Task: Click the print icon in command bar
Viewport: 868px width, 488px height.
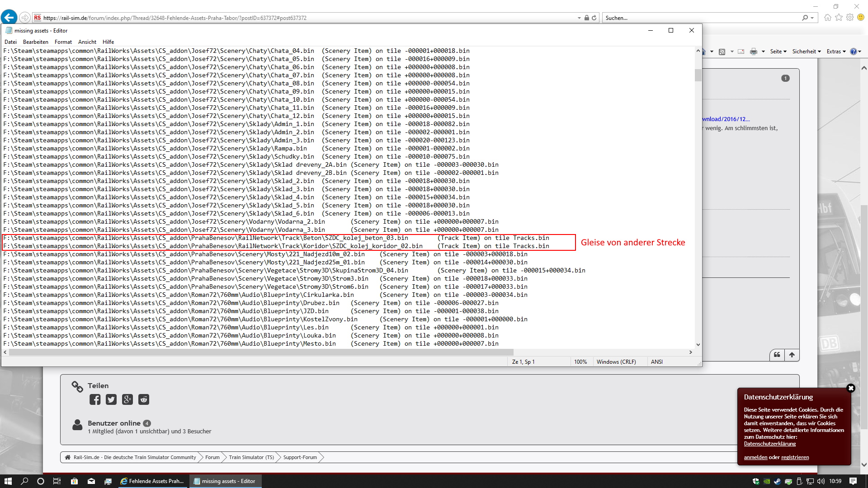Action: tap(753, 52)
